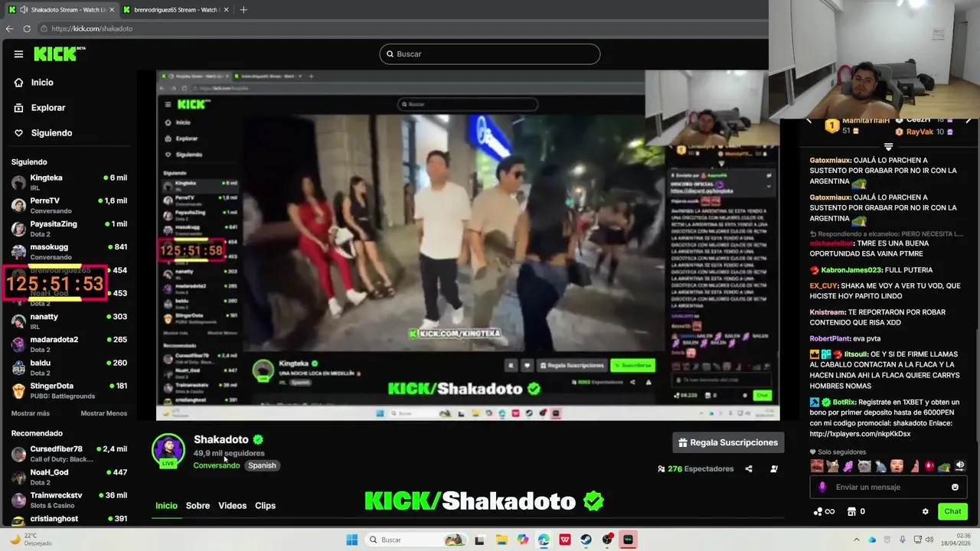Open masokugg channel in sidebar
Image resolution: width=980 pixels, height=551 pixels.
[x=69, y=252]
